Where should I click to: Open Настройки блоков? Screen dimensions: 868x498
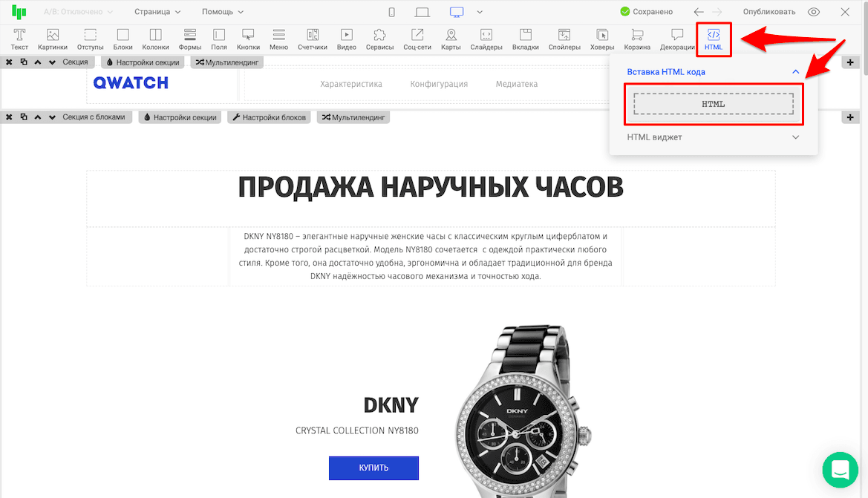coord(269,117)
